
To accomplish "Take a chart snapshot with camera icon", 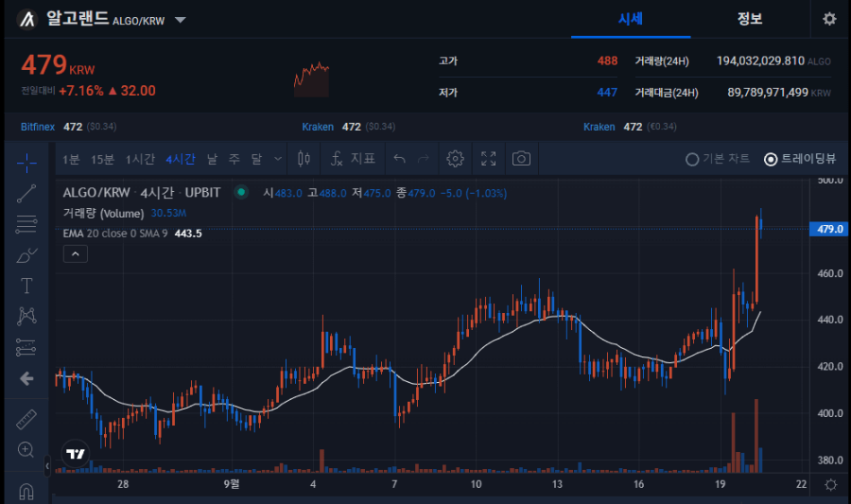I will 521,159.
